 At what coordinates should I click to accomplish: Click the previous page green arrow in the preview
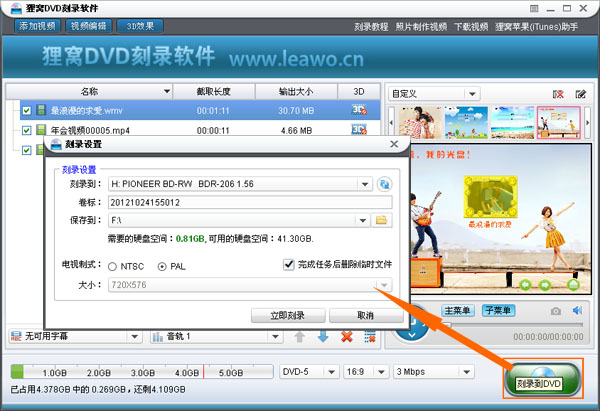pos(525,285)
